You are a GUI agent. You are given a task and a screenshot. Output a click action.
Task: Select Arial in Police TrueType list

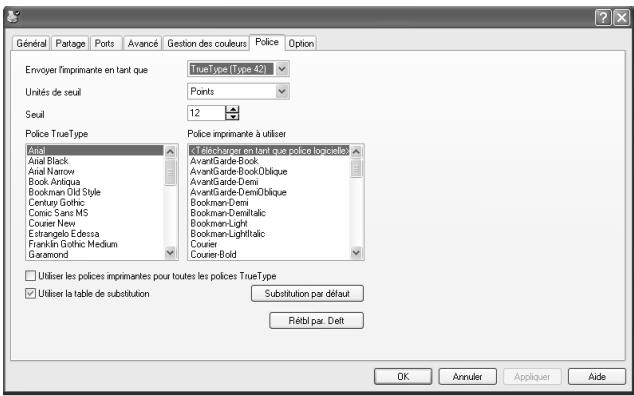[x=95, y=150]
